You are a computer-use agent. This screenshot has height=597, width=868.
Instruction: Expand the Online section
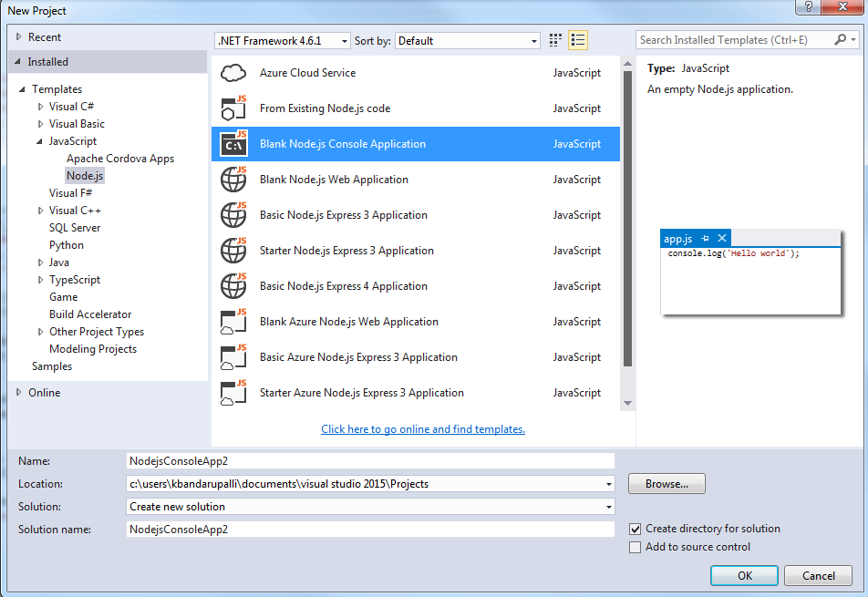tap(19, 392)
